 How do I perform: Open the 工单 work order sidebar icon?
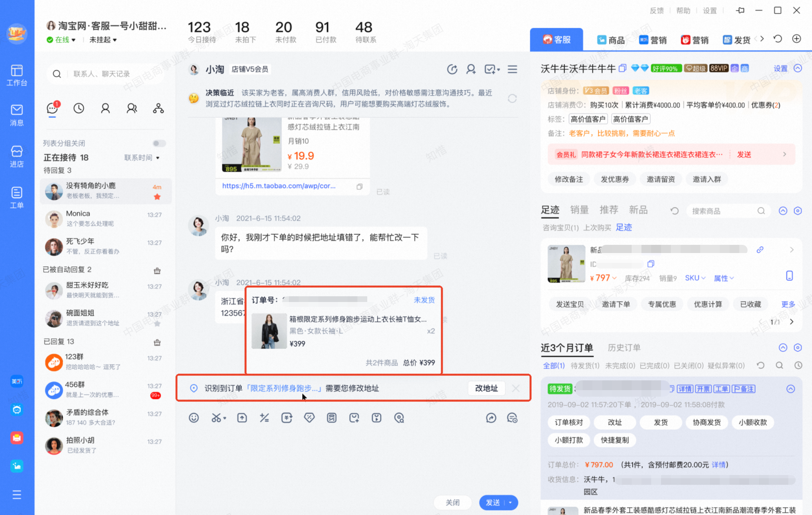(x=17, y=198)
